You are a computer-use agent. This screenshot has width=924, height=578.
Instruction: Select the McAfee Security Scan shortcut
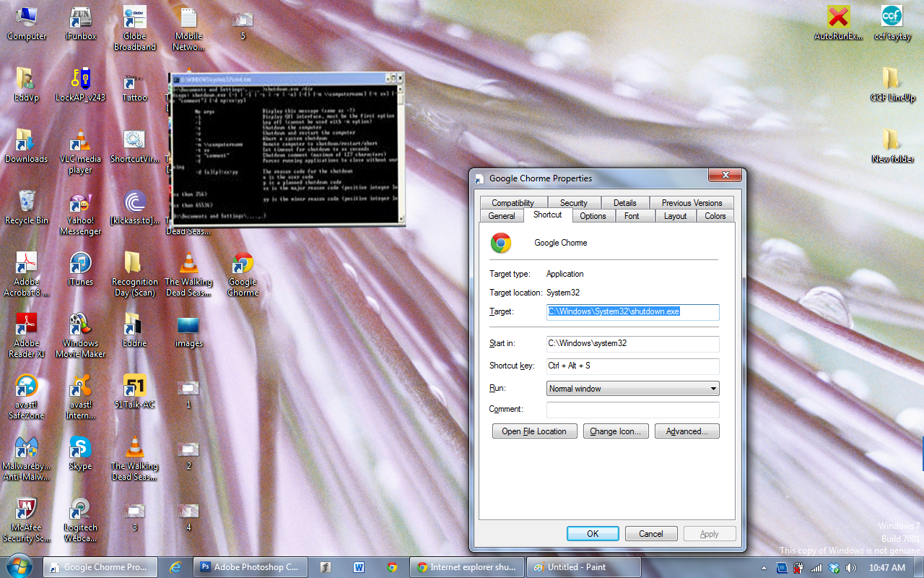[x=27, y=519]
